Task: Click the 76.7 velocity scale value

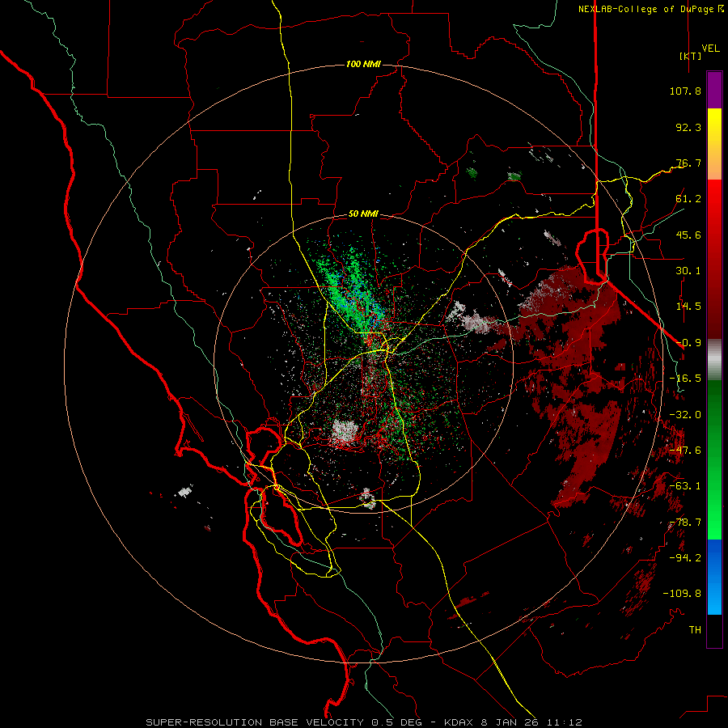Action: 688,163
